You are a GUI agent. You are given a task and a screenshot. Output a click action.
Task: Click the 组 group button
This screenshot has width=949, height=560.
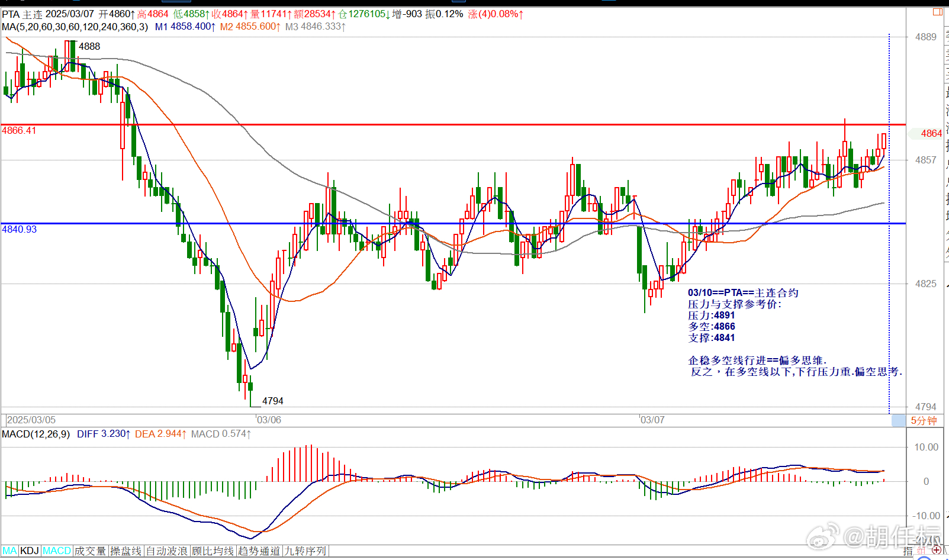[x=921, y=551]
